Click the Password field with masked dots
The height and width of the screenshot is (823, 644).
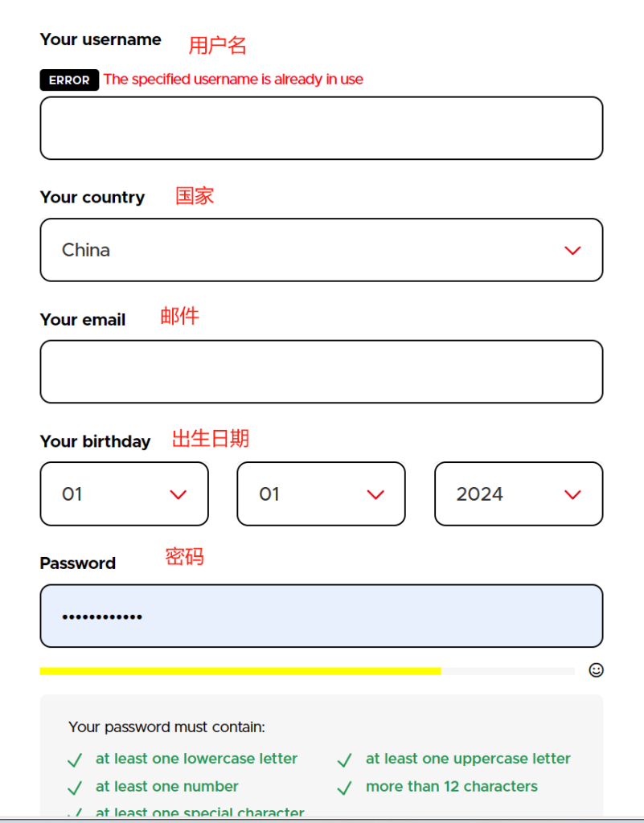point(322,616)
